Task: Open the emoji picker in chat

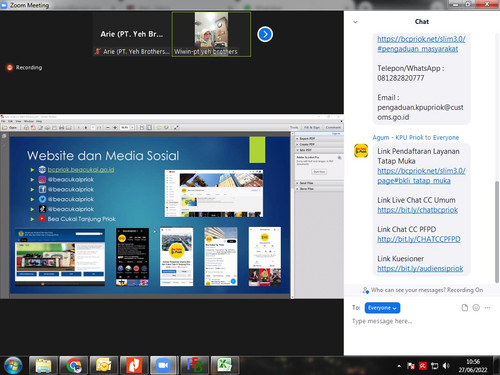Action: pos(476,308)
